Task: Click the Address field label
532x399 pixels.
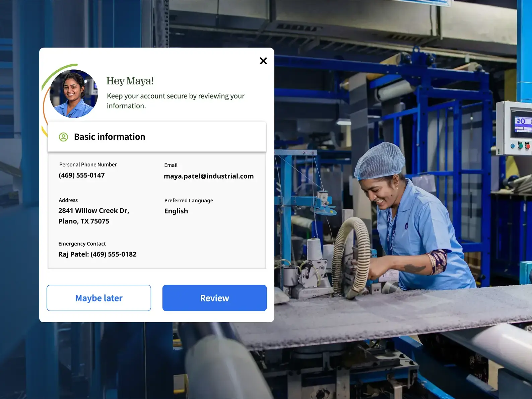Action: click(68, 200)
